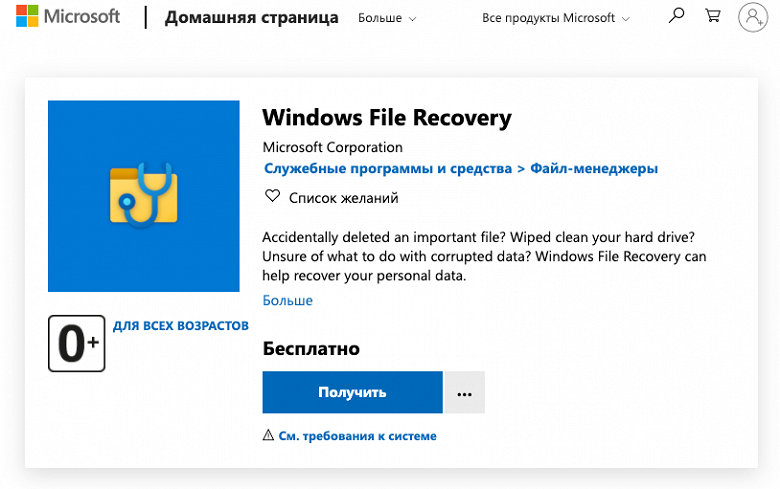
Task: Click the 0+ age rating badge
Action: click(76, 343)
